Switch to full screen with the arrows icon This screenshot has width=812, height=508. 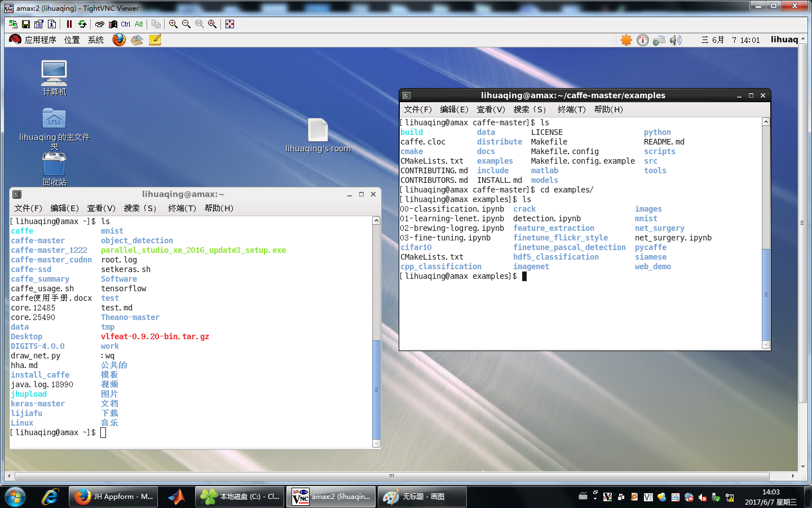coord(230,24)
